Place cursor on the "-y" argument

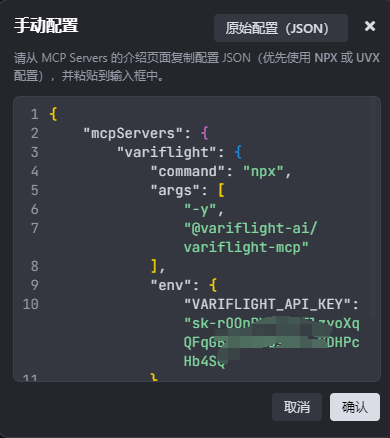pos(200,210)
